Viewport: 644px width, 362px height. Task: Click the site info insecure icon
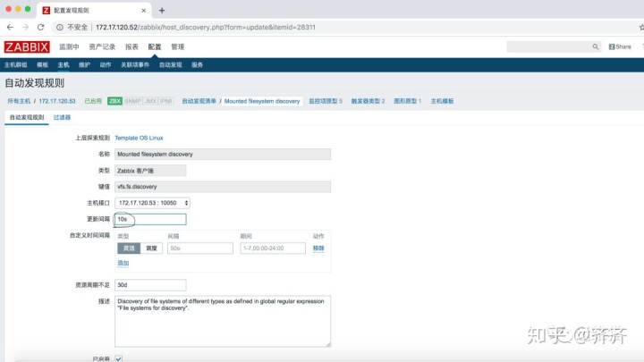coord(60,27)
